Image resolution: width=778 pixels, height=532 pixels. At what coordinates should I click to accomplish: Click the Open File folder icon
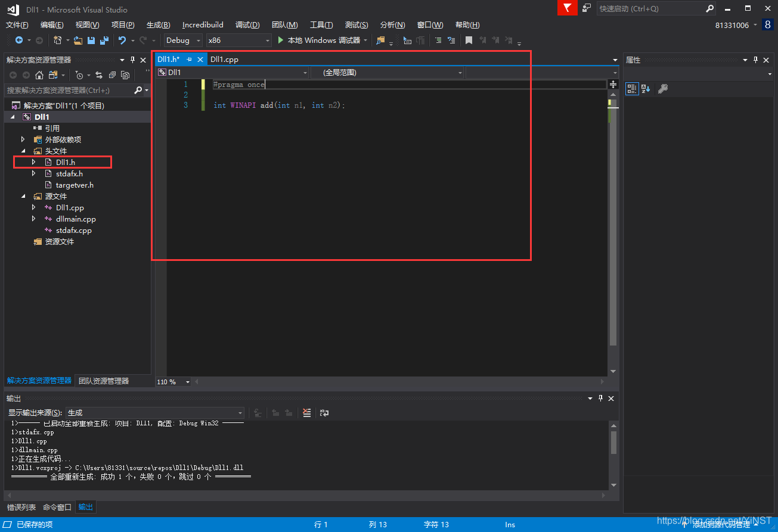point(79,41)
